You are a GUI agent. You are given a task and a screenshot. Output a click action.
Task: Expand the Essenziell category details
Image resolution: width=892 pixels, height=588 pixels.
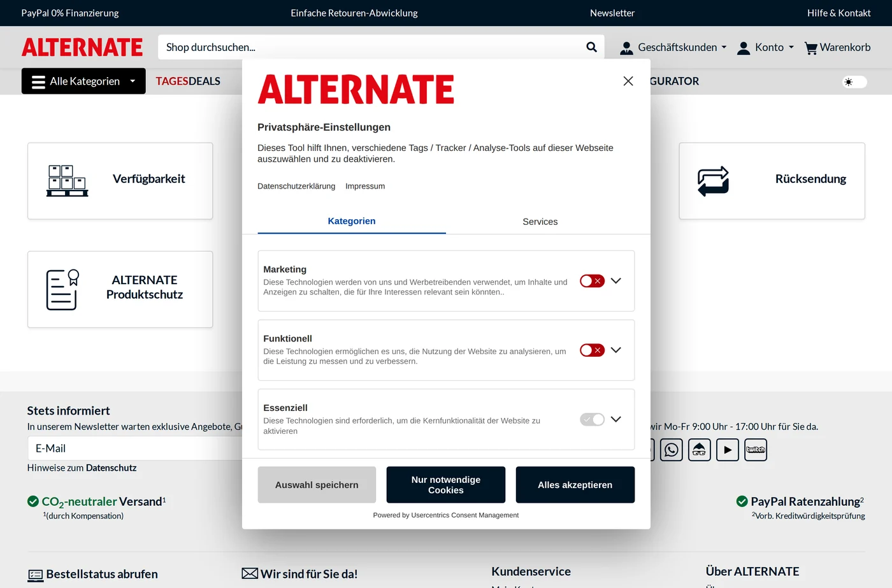(615, 419)
